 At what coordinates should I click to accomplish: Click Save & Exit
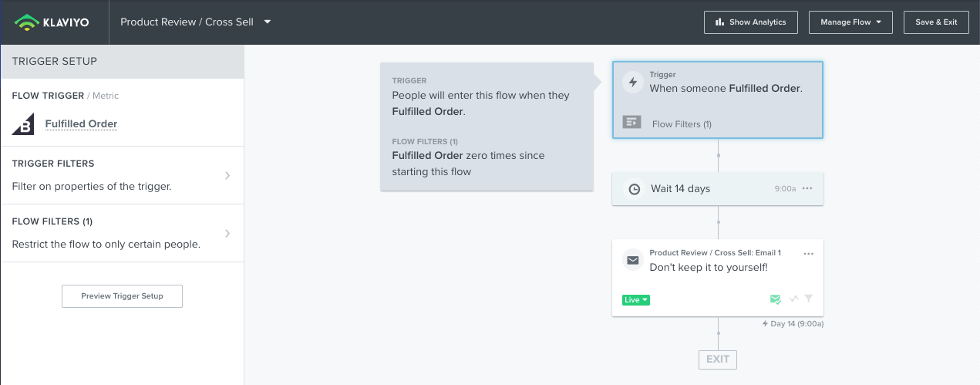pos(935,22)
